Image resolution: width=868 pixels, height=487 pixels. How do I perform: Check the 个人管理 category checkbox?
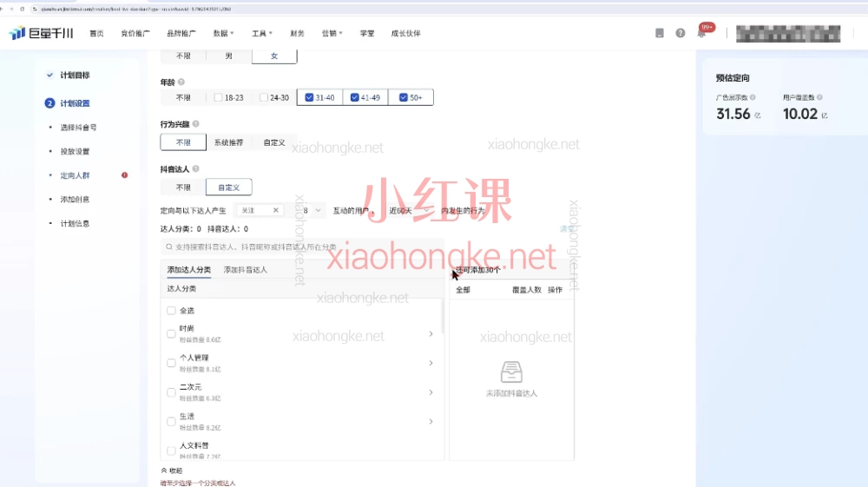click(x=171, y=363)
